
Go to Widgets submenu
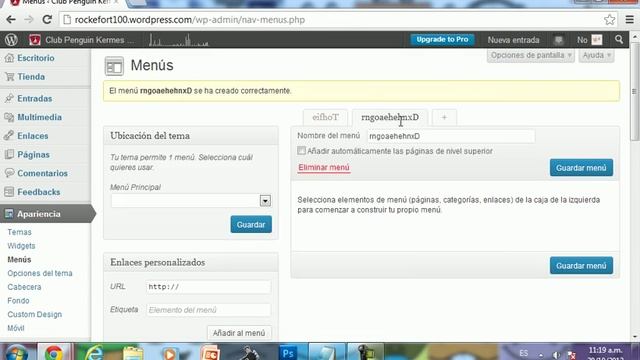click(21, 246)
